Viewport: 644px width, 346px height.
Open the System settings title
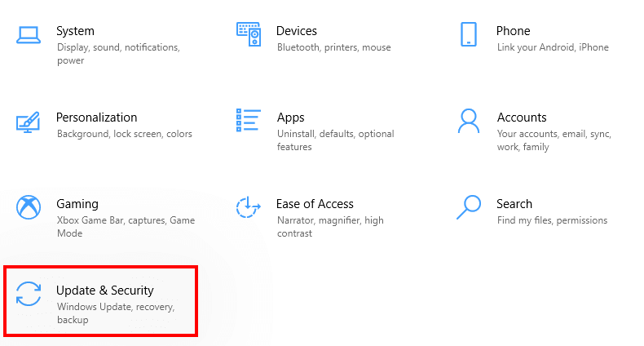point(75,31)
